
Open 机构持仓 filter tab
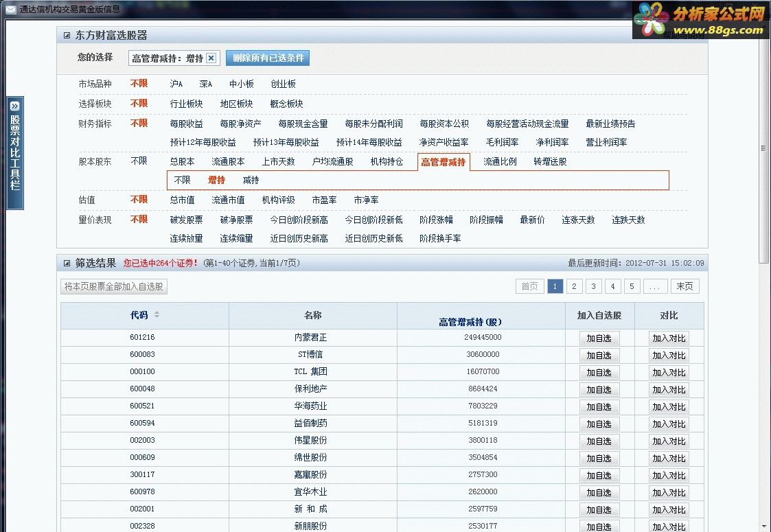point(387,162)
